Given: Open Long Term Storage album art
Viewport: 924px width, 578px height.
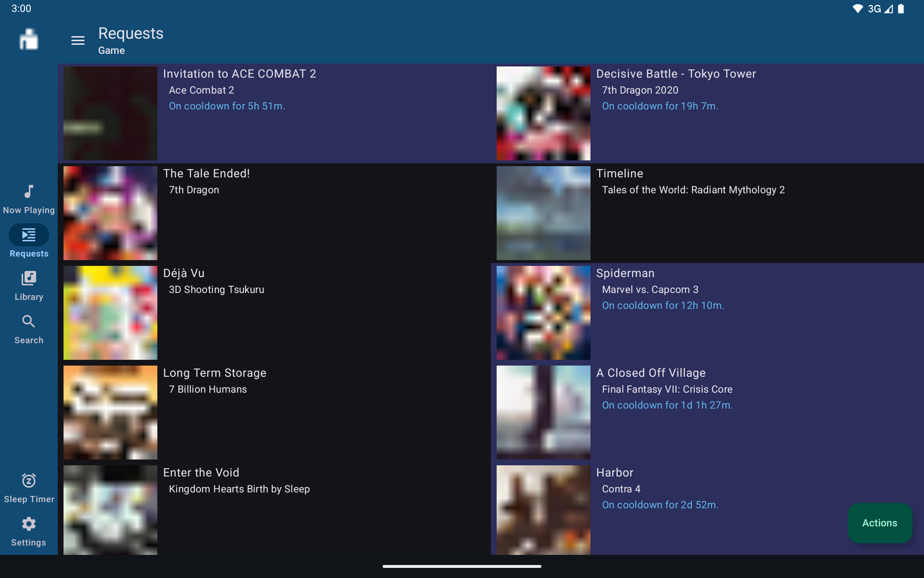Looking at the screenshot, I should tap(110, 413).
